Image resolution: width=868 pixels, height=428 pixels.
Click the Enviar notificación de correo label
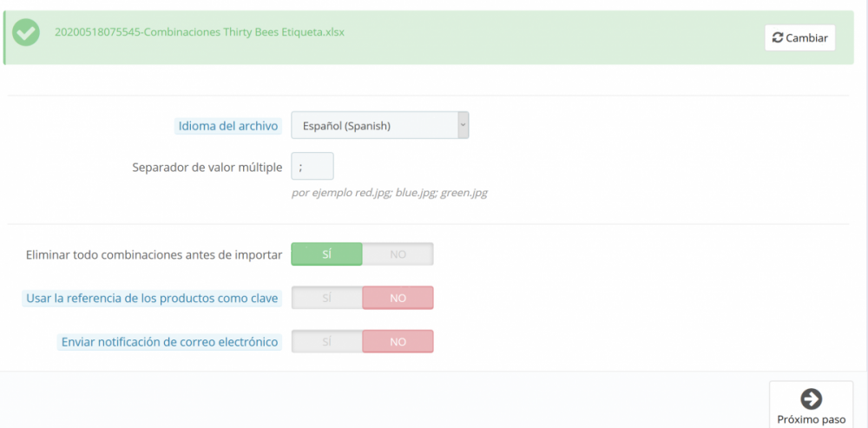click(x=169, y=341)
